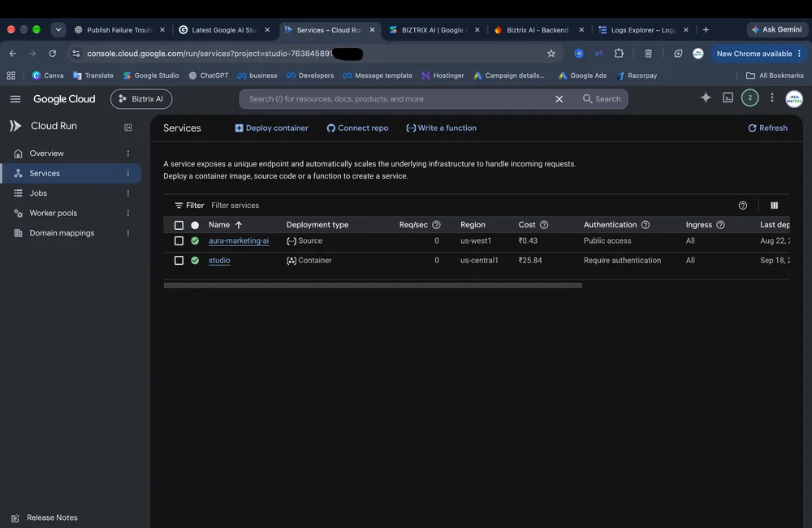
Task: Switch to the Logs Explorer browser tab
Action: (x=642, y=30)
